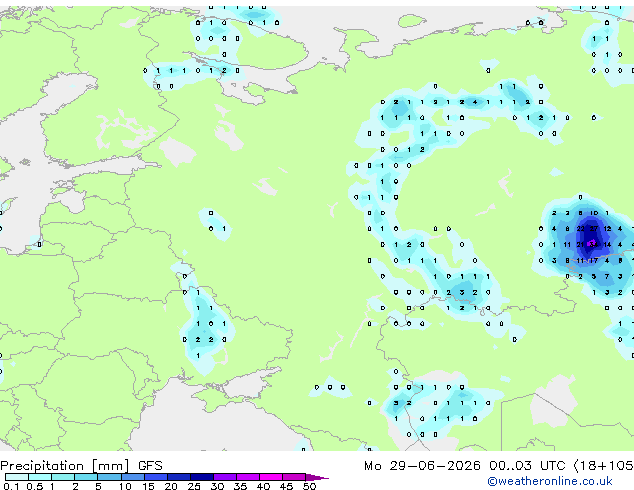The height and width of the screenshot is (490, 634).
Task: Click the '21' precipitation value on map
Action: pos(580,244)
